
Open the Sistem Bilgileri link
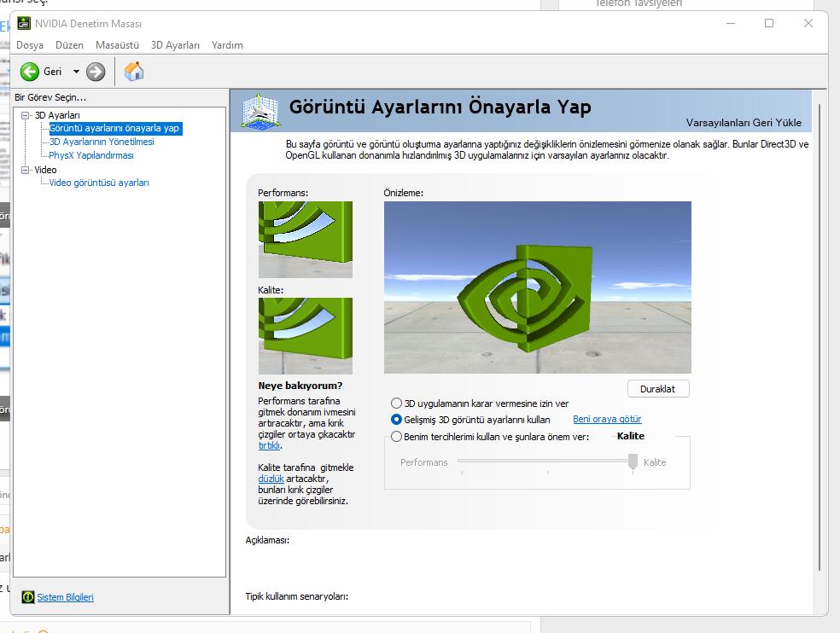pos(66,597)
